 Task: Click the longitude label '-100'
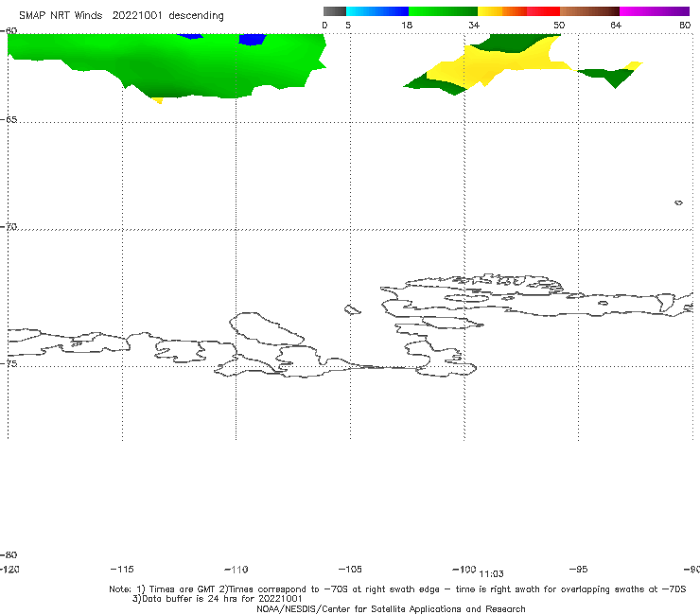coord(464,569)
